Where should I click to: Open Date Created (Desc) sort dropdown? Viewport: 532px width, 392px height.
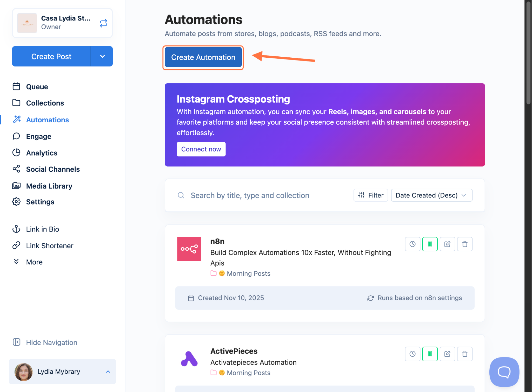point(431,195)
